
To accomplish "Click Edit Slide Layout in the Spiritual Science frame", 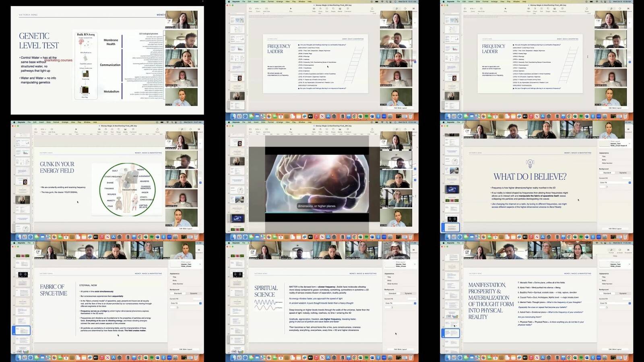I will coord(400,349).
